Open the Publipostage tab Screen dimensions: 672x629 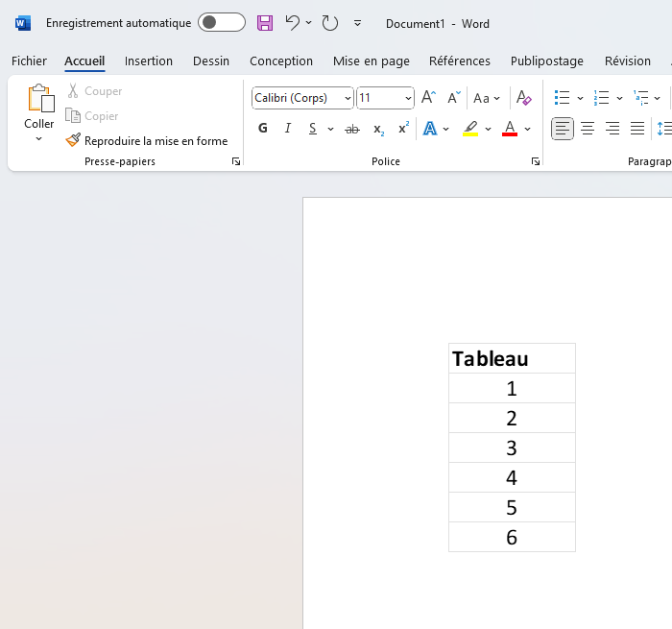(x=547, y=61)
